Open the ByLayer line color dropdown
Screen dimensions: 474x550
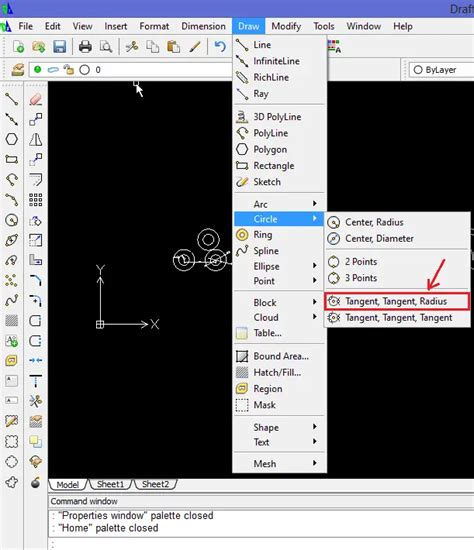pos(441,69)
